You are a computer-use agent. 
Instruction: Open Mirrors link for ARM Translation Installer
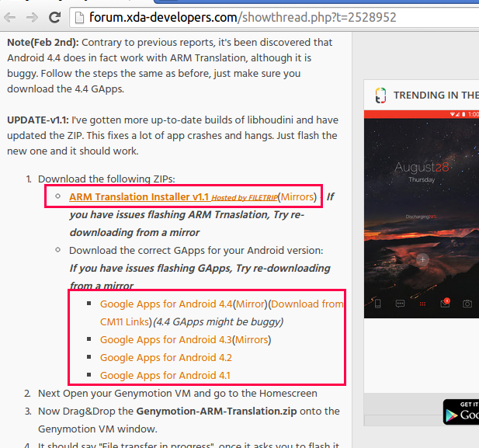[297, 196]
